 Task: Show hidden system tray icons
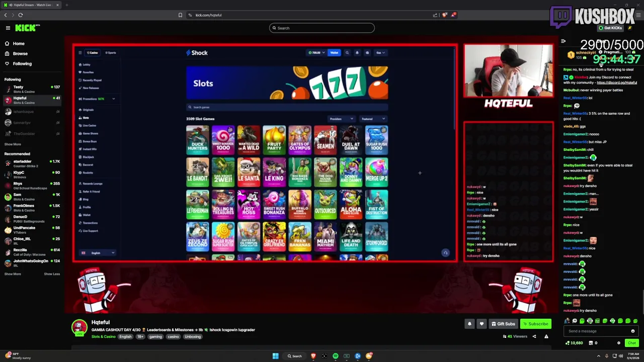[599, 356]
